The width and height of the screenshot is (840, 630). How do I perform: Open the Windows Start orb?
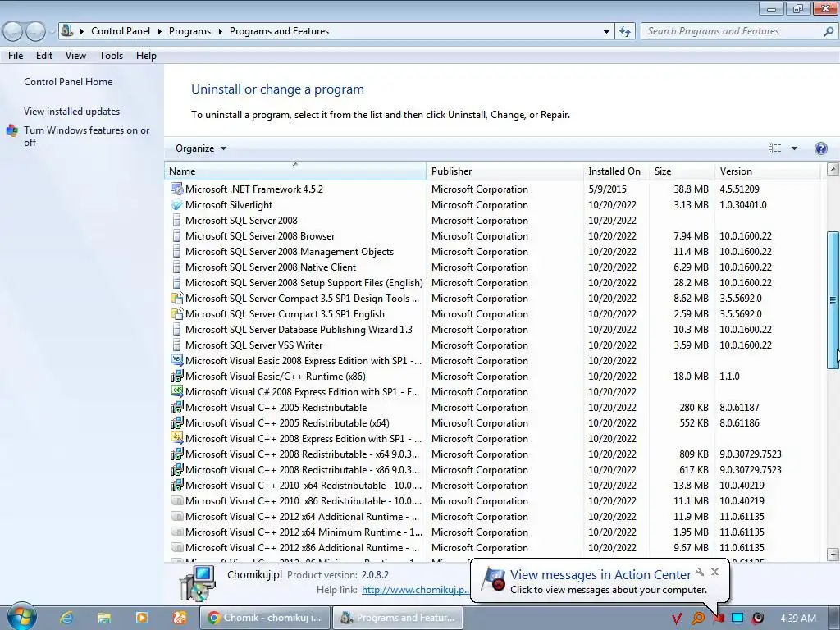pos(21,617)
